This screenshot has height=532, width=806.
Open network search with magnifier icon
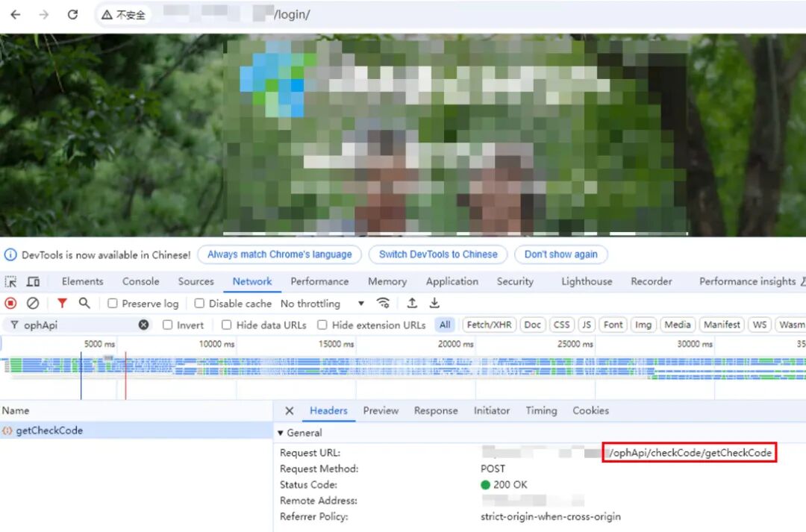[84, 303]
